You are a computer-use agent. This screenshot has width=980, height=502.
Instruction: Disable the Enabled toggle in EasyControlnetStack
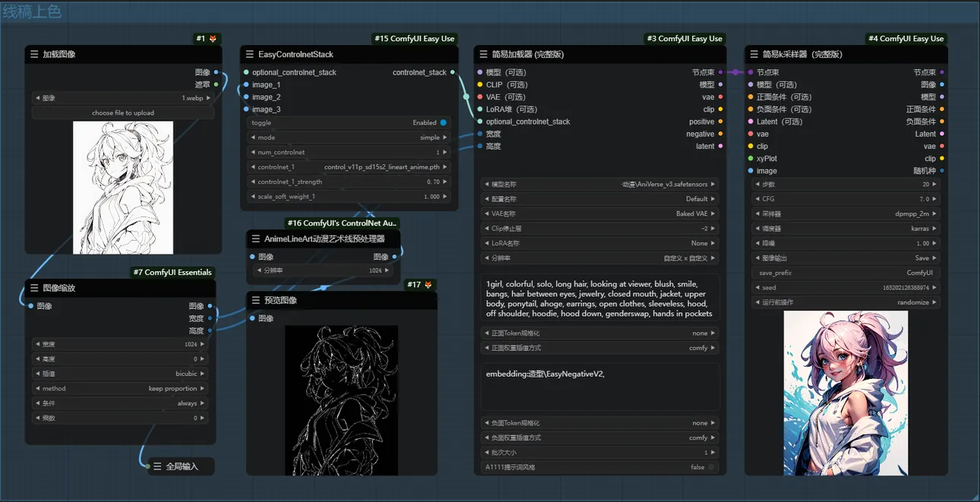click(x=443, y=122)
